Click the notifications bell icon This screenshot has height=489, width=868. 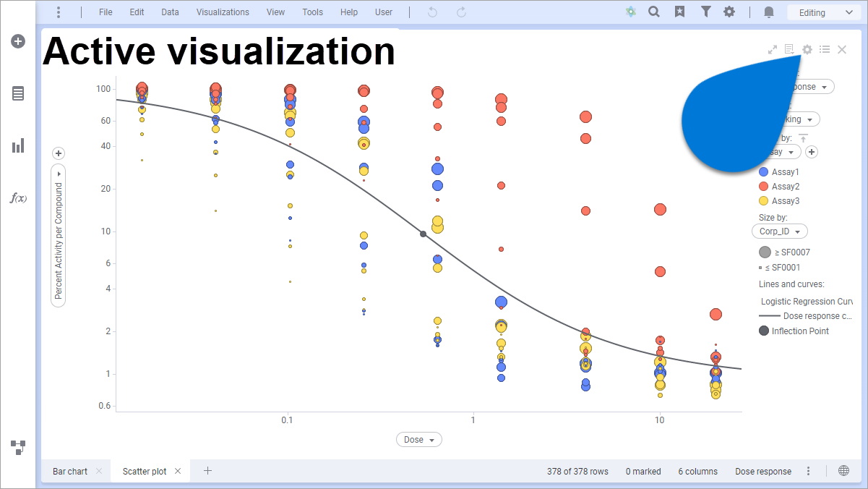click(768, 12)
